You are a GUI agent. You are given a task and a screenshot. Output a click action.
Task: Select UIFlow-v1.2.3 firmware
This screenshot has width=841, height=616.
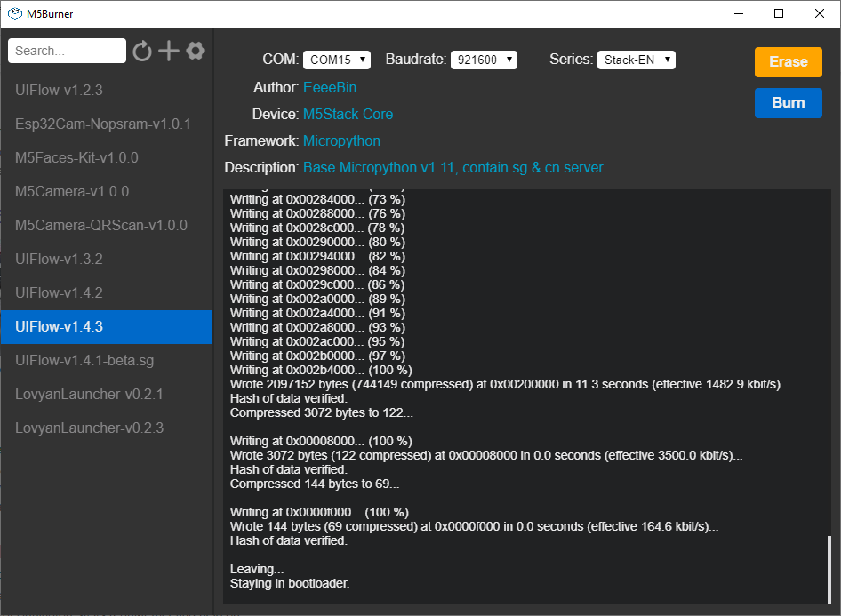click(x=107, y=90)
